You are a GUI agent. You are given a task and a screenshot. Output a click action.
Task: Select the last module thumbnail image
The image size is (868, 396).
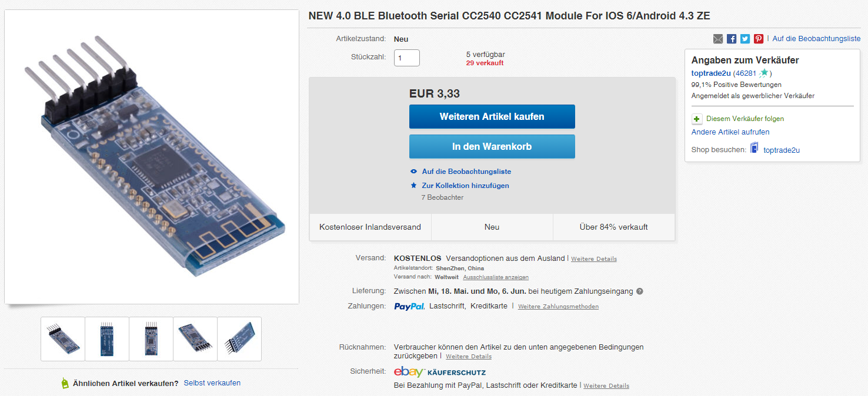[239, 339]
